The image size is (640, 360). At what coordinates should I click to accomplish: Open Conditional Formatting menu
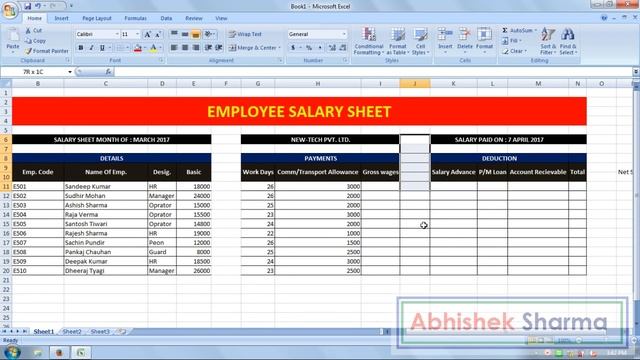[369, 41]
